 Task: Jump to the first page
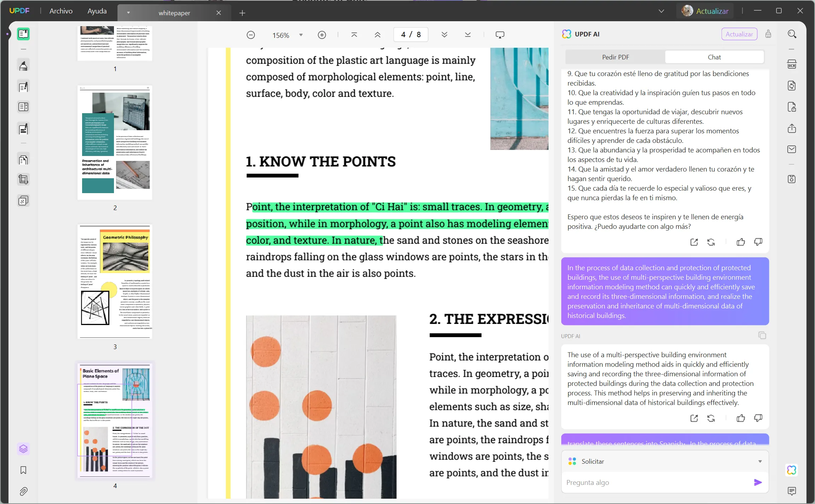(x=354, y=35)
